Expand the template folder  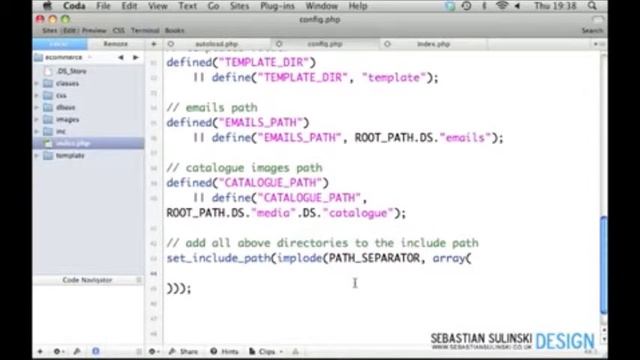[37, 156]
